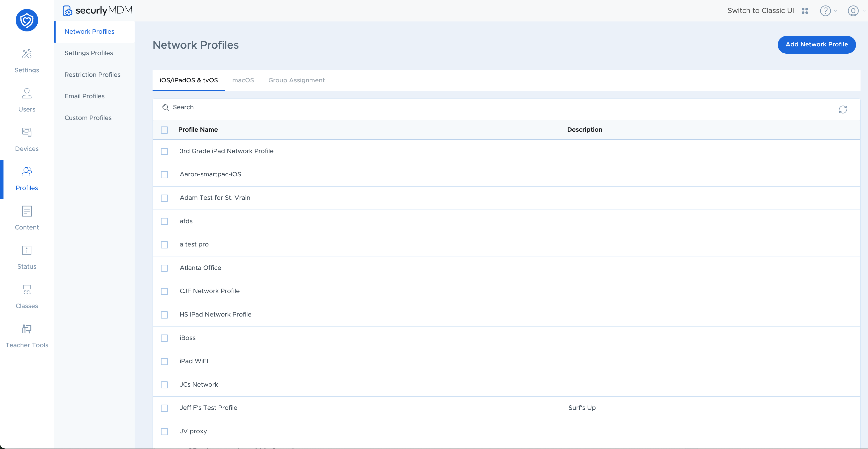868x449 pixels.
Task: Click Switch to Classic UI link
Action: [761, 11]
